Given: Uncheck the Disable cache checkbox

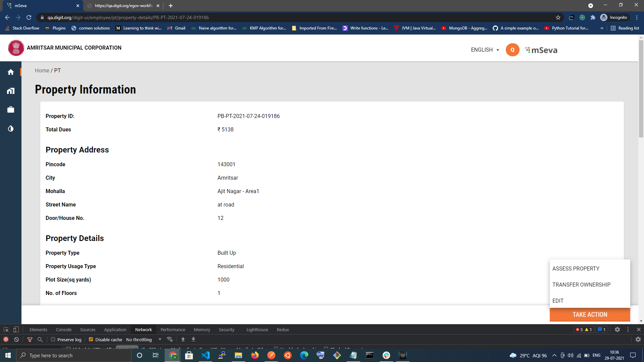Looking at the screenshot, I should 91,340.
